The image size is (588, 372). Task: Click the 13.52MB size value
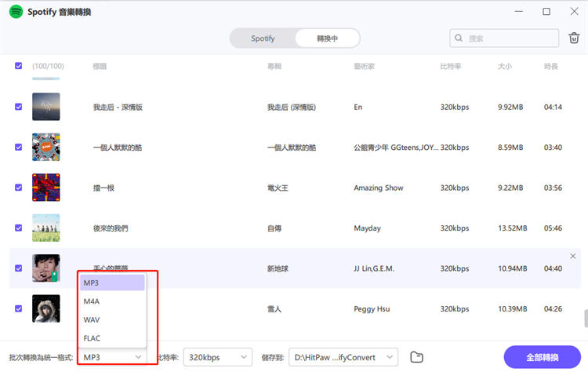[512, 228]
